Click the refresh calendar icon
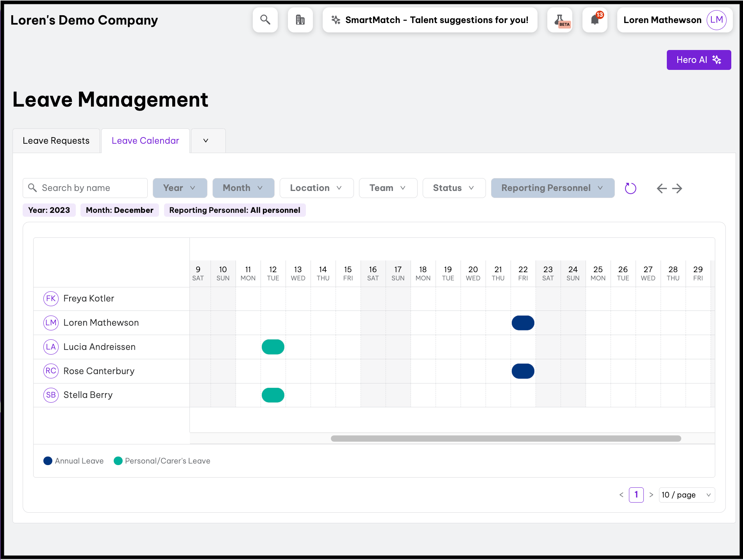 coord(630,188)
